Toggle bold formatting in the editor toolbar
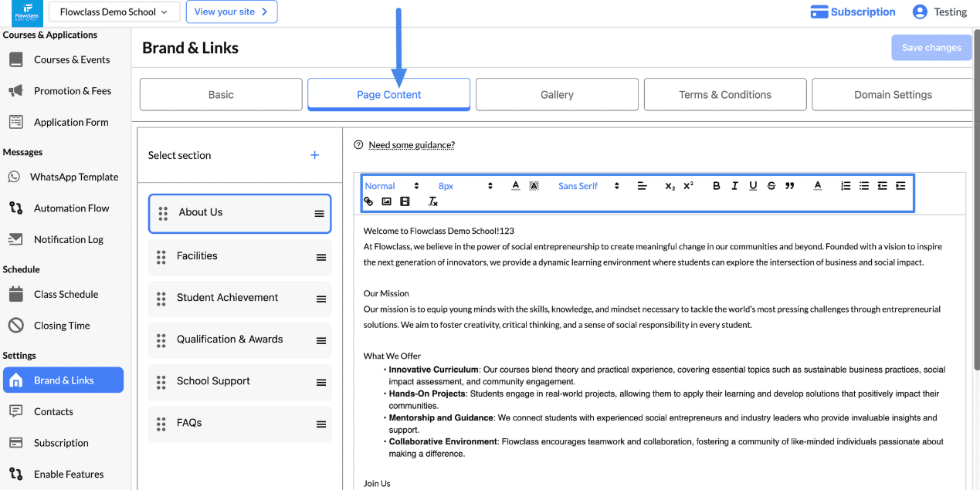 coord(717,186)
